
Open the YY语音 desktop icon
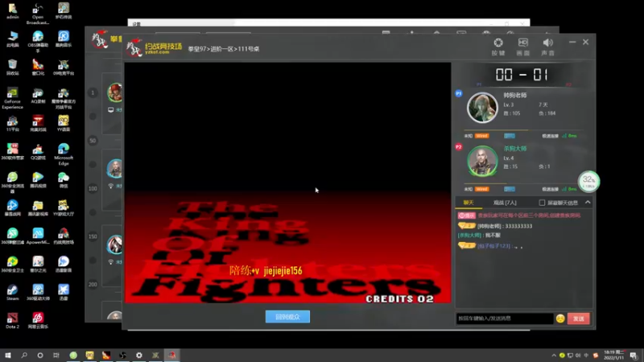(x=64, y=124)
